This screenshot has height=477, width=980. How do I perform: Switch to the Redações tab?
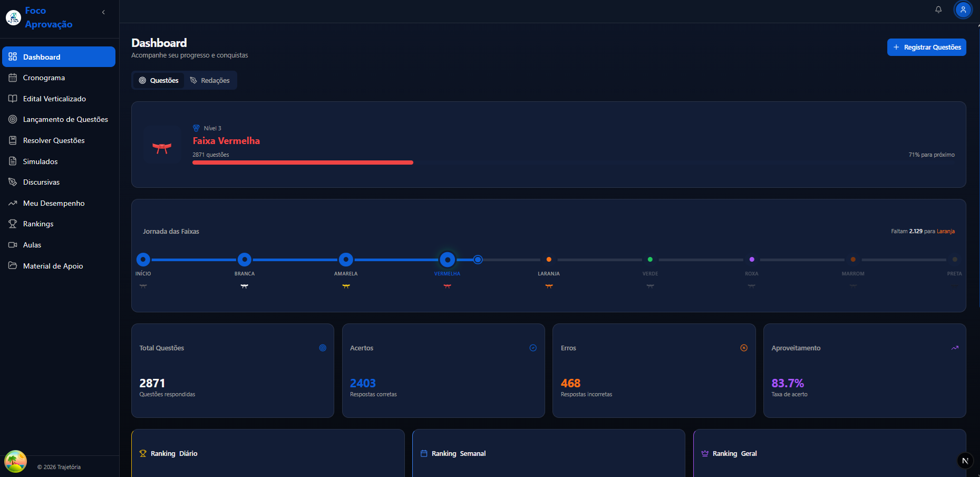210,80
